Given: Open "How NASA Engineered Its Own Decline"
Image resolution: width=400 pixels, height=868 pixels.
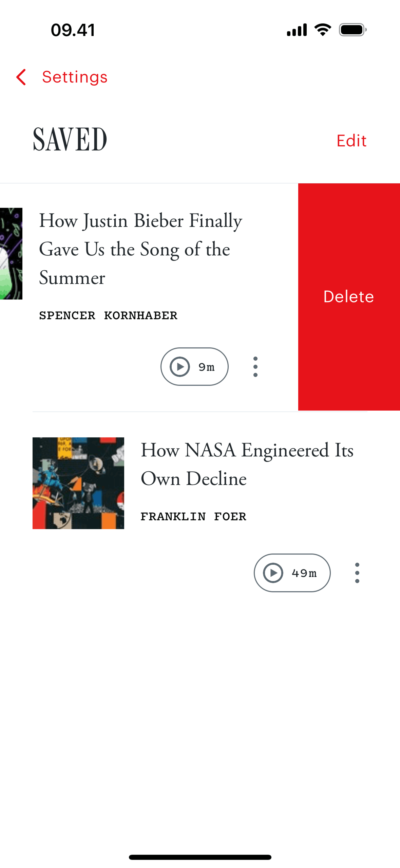Looking at the screenshot, I should (x=247, y=464).
